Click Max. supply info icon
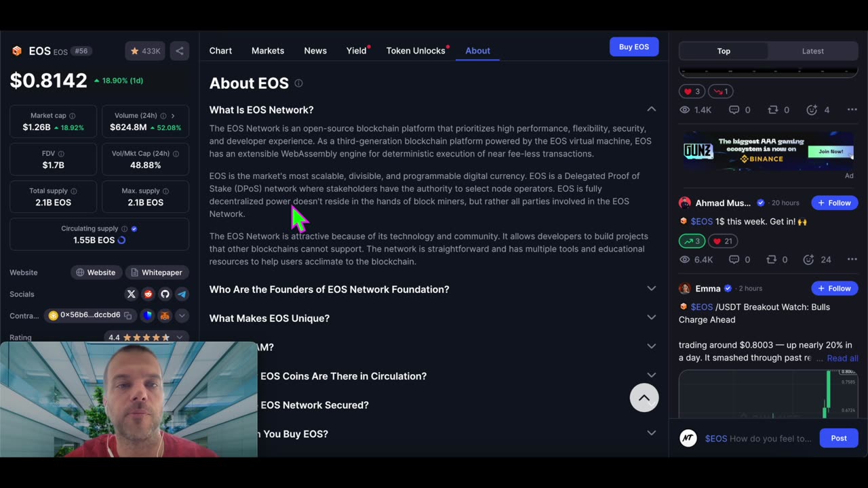This screenshot has width=868, height=488. point(166,191)
